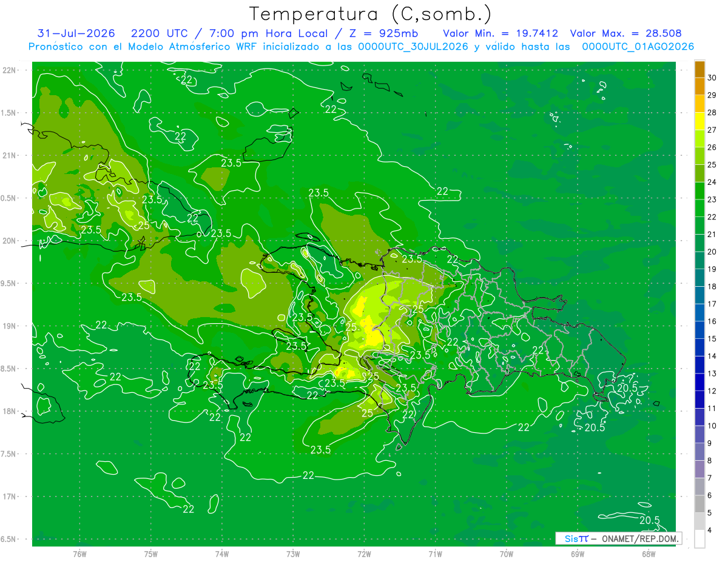Click the title 'Temperatura (C,somb.)'

coord(370,14)
